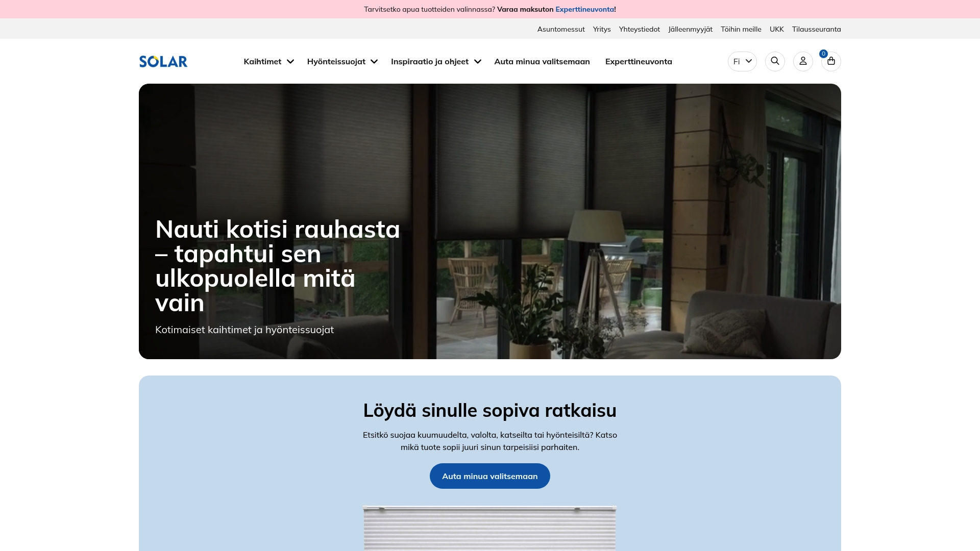Go to Yritys page
The image size is (980, 551).
(602, 29)
